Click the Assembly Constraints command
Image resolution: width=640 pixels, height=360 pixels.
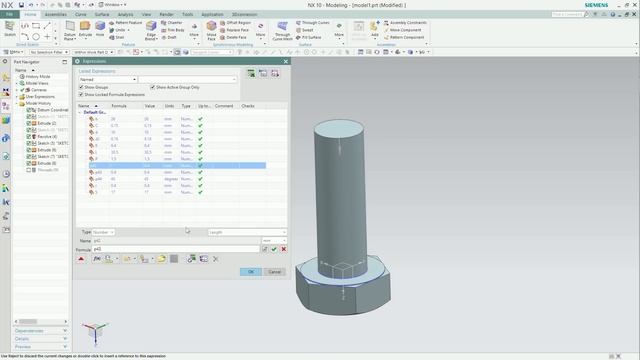click(405, 23)
